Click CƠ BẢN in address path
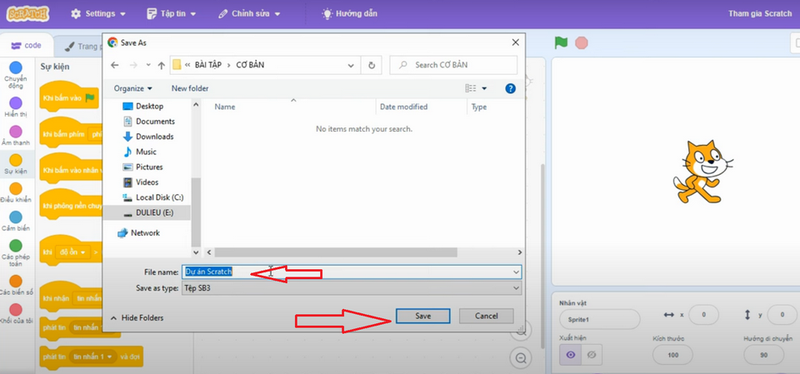800x374 pixels. [x=250, y=65]
